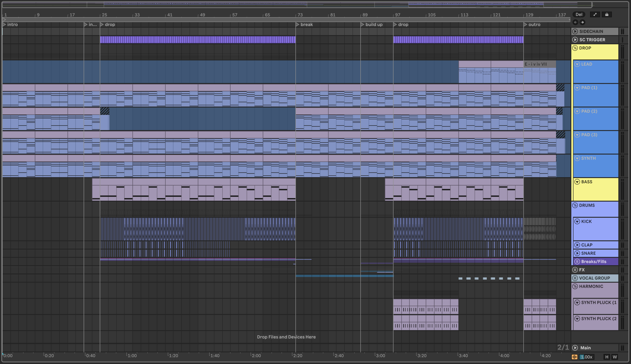Toggle the optimize height H button
The width and height of the screenshot is (631, 364).
pyautogui.click(x=607, y=357)
